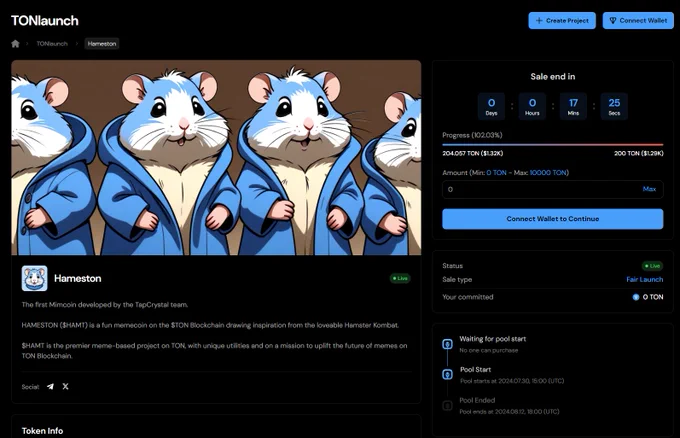Click the Hameston project title
Screen dimensions: 680x438
coord(78,278)
